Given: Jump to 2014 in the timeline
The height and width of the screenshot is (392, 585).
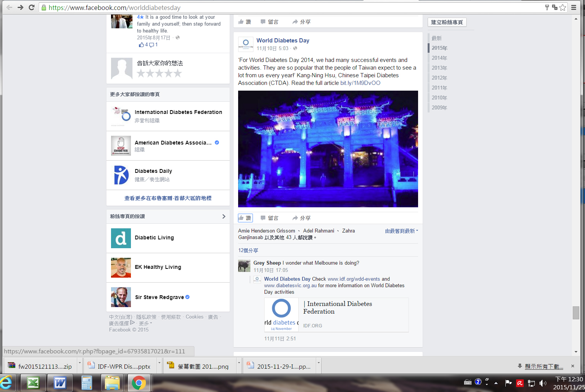Looking at the screenshot, I should pyautogui.click(x=440, y=58).
